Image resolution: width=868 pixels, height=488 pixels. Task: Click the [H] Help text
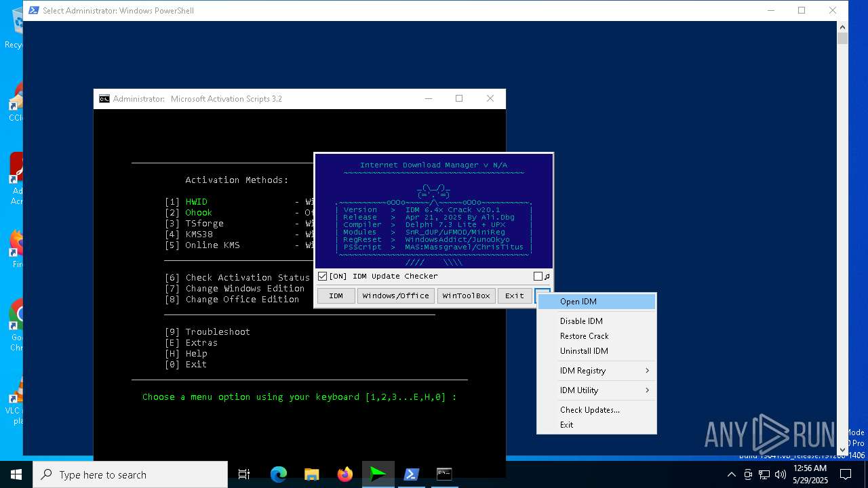coord(186,354)
